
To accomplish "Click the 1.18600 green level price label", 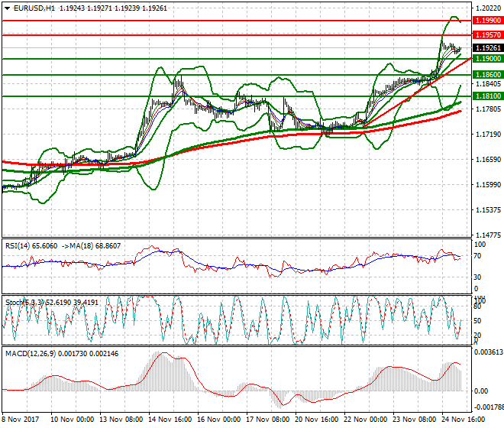I will click(488, 75).
